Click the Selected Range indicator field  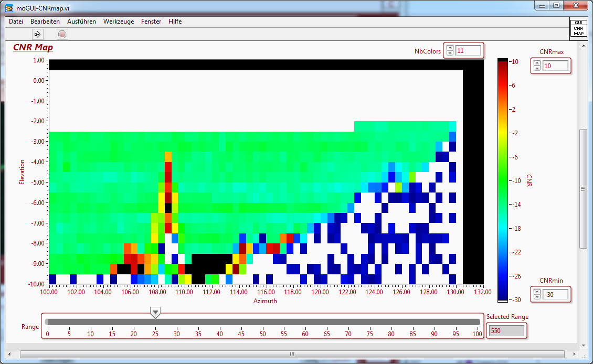(506, 330)
